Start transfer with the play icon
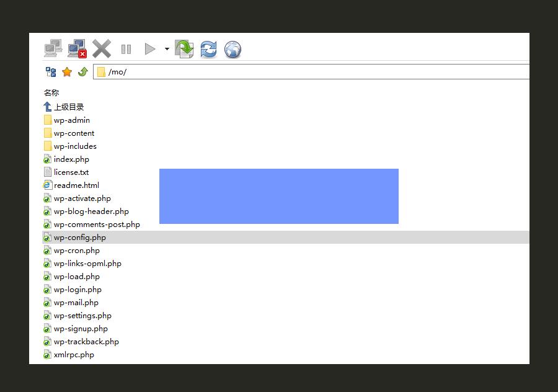This screenshot has width=558, height=392. point(150,49)
